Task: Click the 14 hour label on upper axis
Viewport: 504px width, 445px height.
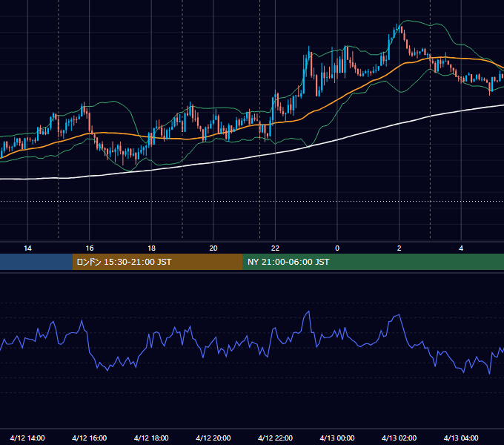Action: tap(27, 248)
